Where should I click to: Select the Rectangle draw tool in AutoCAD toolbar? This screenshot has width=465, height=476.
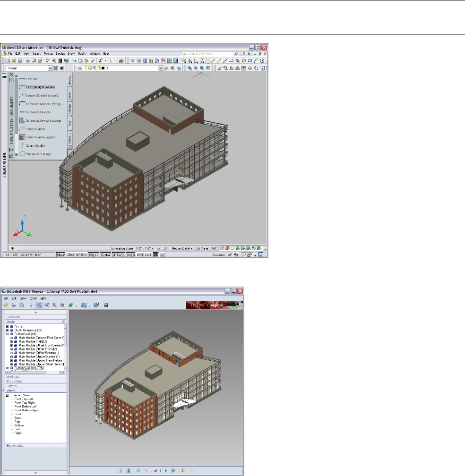pos(250,61)
